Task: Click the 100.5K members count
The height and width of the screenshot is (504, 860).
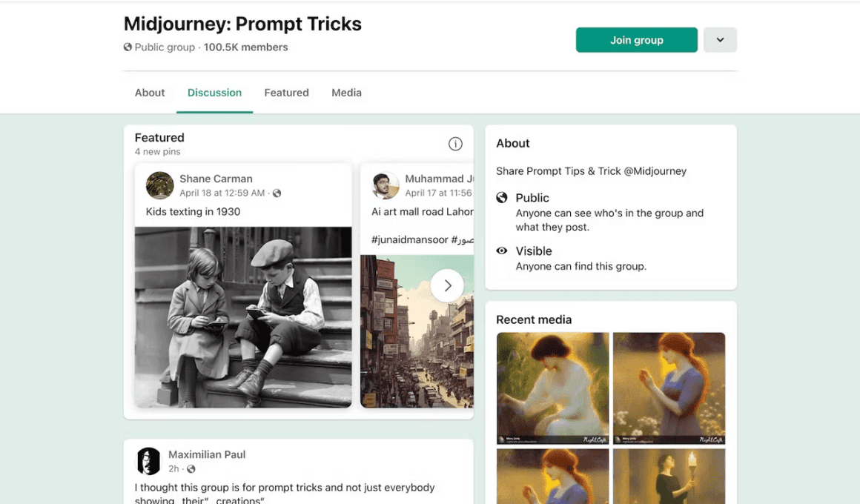Action: pos(245,47)
